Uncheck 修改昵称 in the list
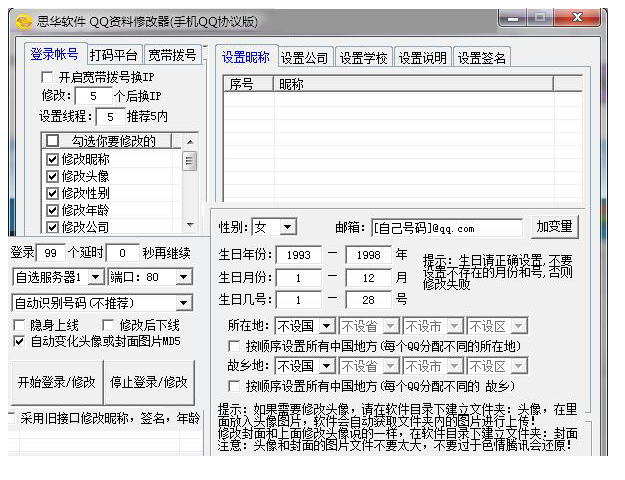 (53, 159)
